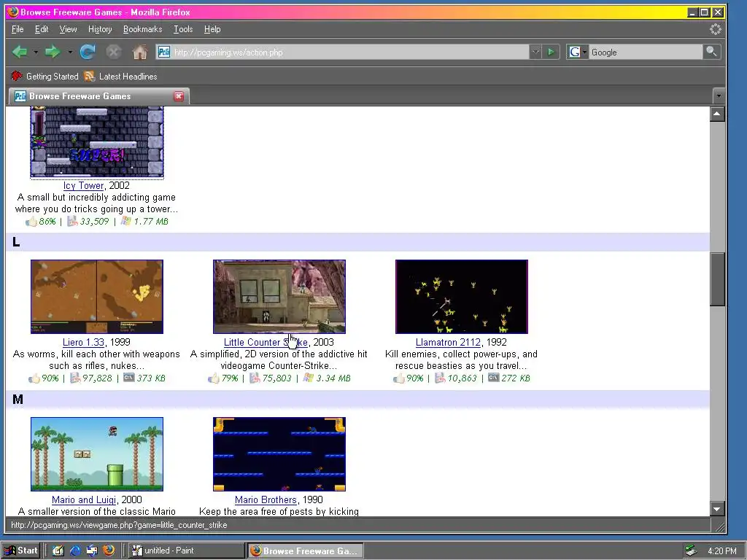Go forward with the green Forward arrow
747x560 pixels.
click(53, 52)
